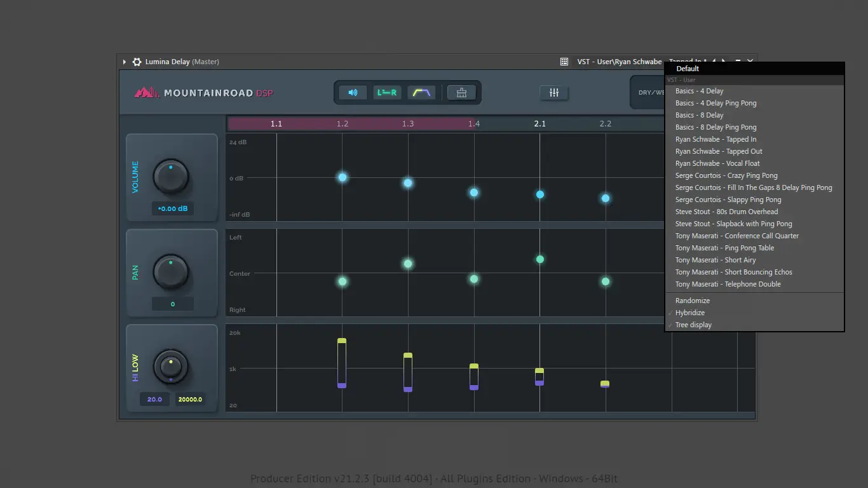Pick Tony Maserati - Conference Call Quarter
The height and width of the screenshot is (488, 868).
[x=754, y=236]
